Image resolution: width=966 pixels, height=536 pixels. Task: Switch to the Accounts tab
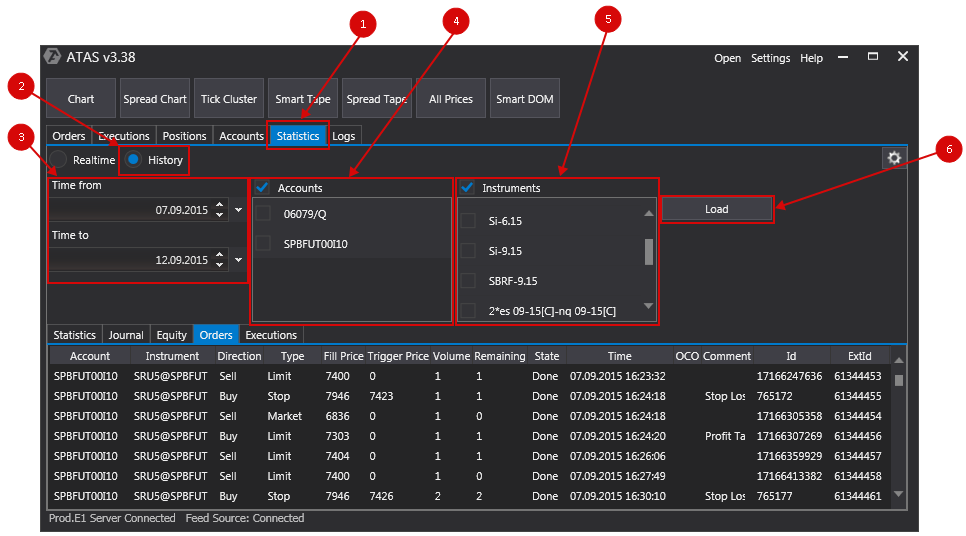[x=242, y=136]
